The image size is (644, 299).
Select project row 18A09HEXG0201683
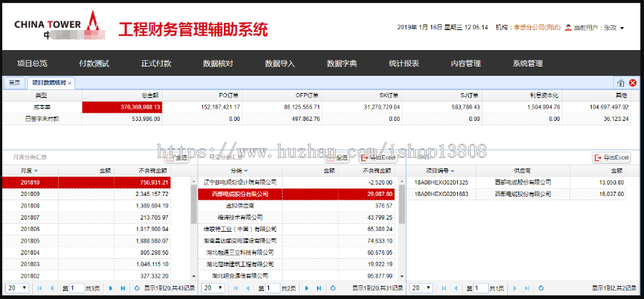[x=516, y=195]
